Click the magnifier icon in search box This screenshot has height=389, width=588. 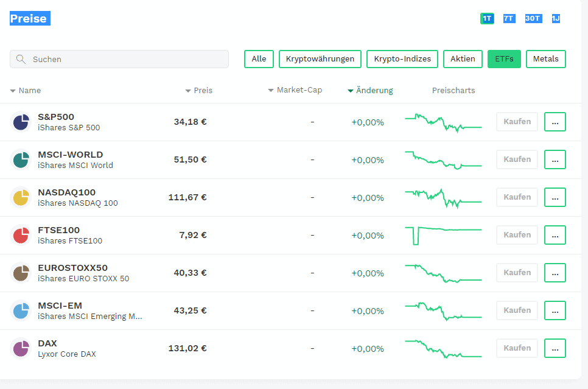tap(21, 59)
